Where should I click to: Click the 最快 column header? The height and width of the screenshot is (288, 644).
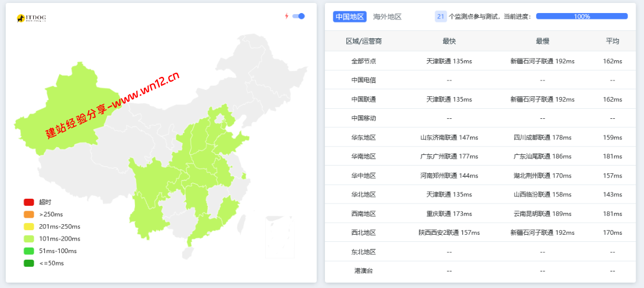[x=449, y=41]
